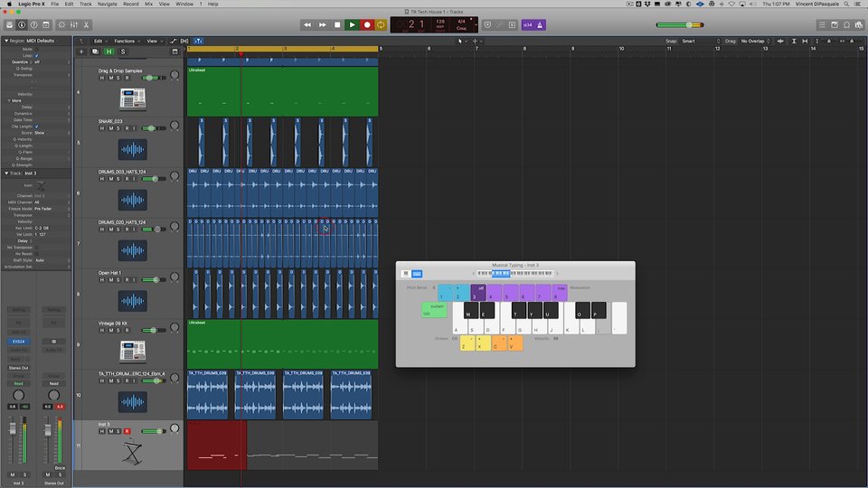Viewport: 868px width, 488px height.
Task: Toggle Show Automation icon in Tracks menu bar
Action: click(174, 41)
